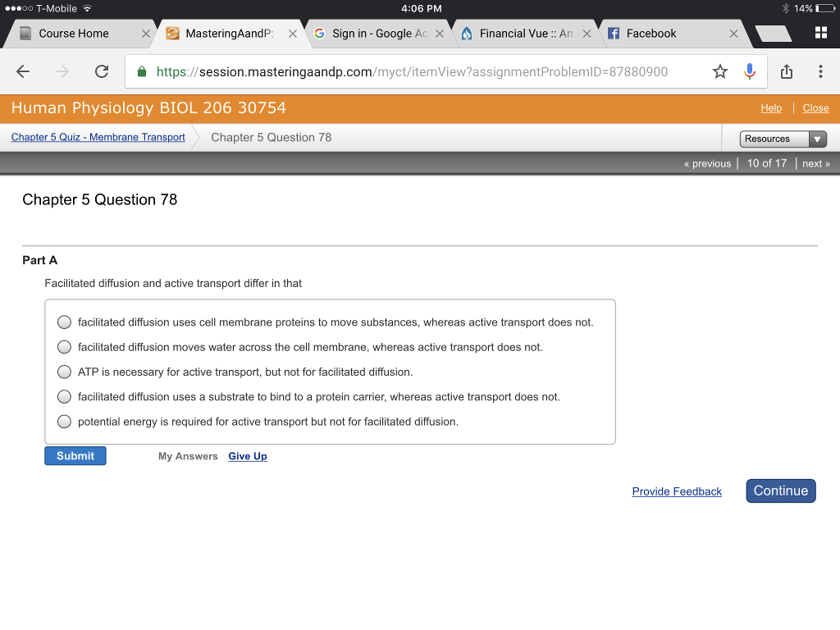Close the Sign in - Google tab

(x=440, y=34)
